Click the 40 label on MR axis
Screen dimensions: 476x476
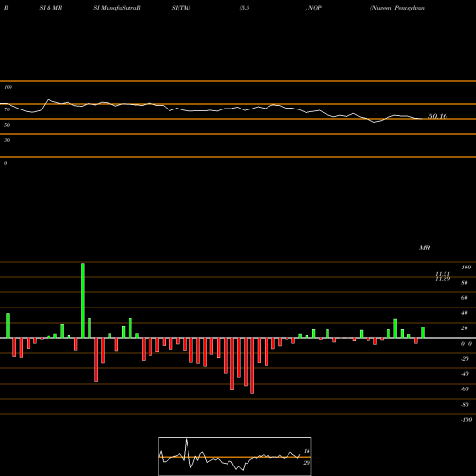pyautogui.click(x=465, y=313)
